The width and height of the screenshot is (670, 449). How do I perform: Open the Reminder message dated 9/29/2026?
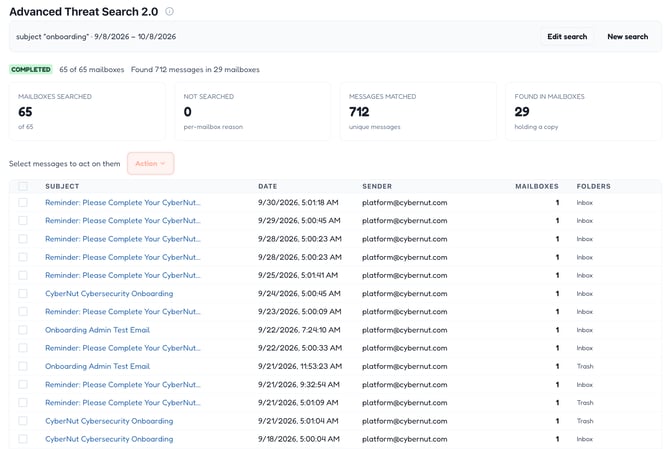[123, 220]
